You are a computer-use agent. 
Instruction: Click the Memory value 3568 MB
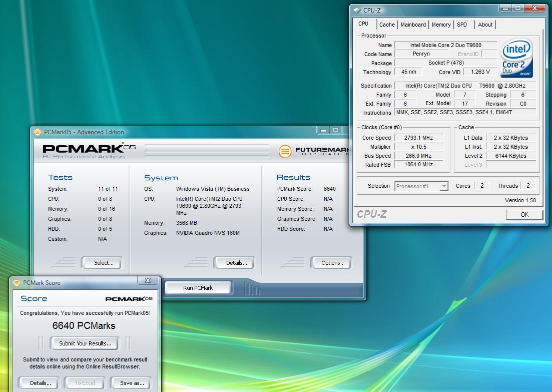pyautogui.click(x=187, y=223)
